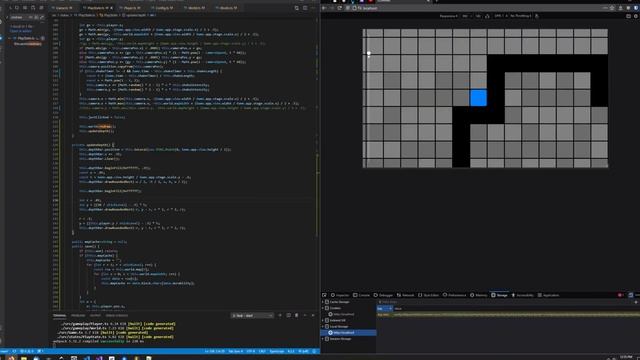Select localhost entry under Cookies
The width and height of the screenshot is (640, 360).
341,314
